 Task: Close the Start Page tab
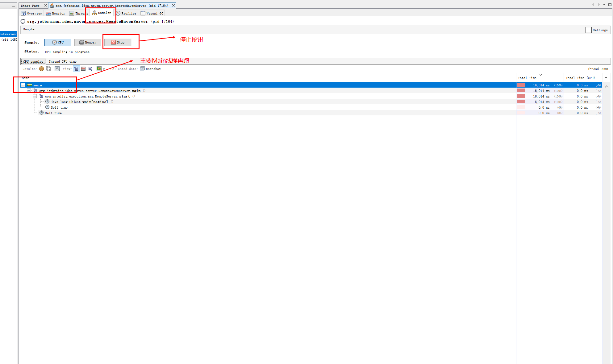pos(46,5)
